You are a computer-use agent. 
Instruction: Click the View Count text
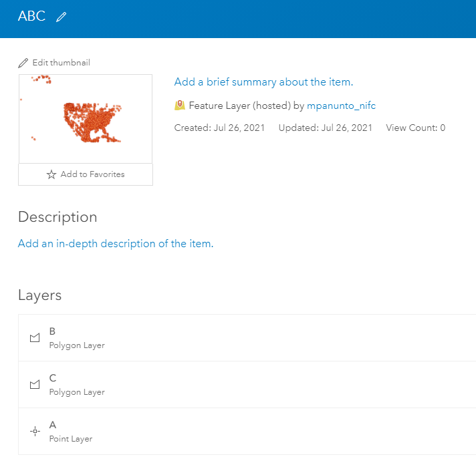point(415,128)
